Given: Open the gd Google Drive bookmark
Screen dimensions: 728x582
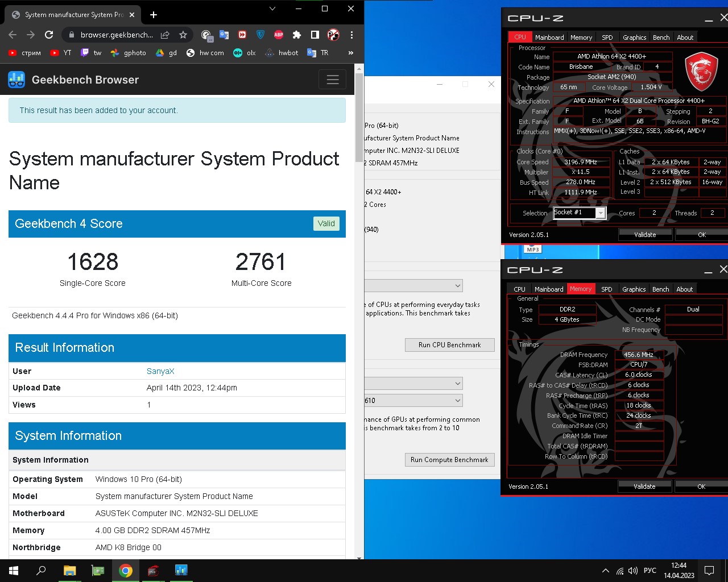Looking at the screenshot, I should (167, 53).
